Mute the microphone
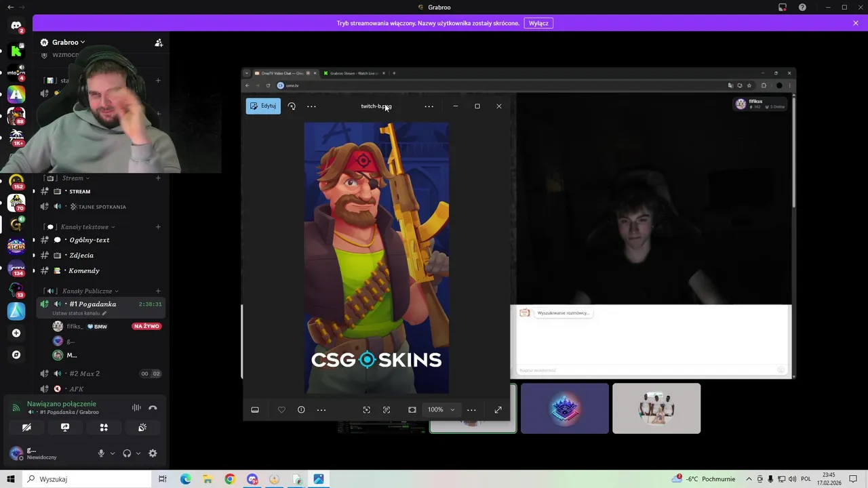 pos(101,453)
